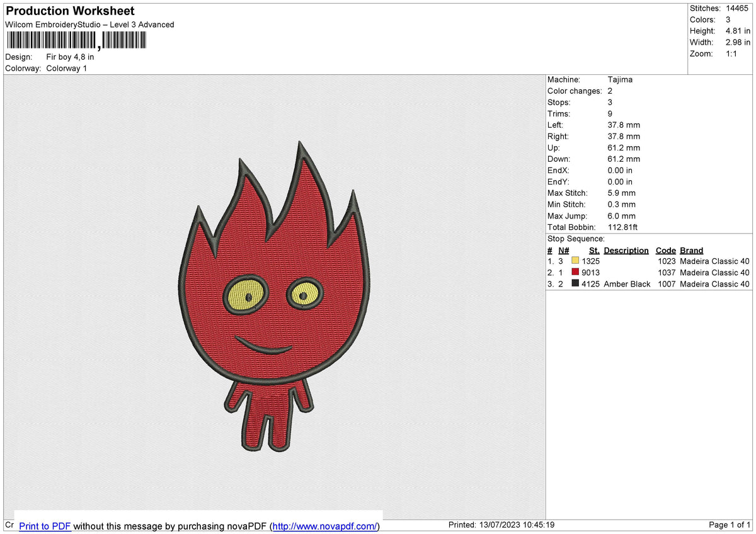This screenshot has width=756, height=534.
Task: Click the Left value 37.8 mm
Action: [x=624, y=125]
